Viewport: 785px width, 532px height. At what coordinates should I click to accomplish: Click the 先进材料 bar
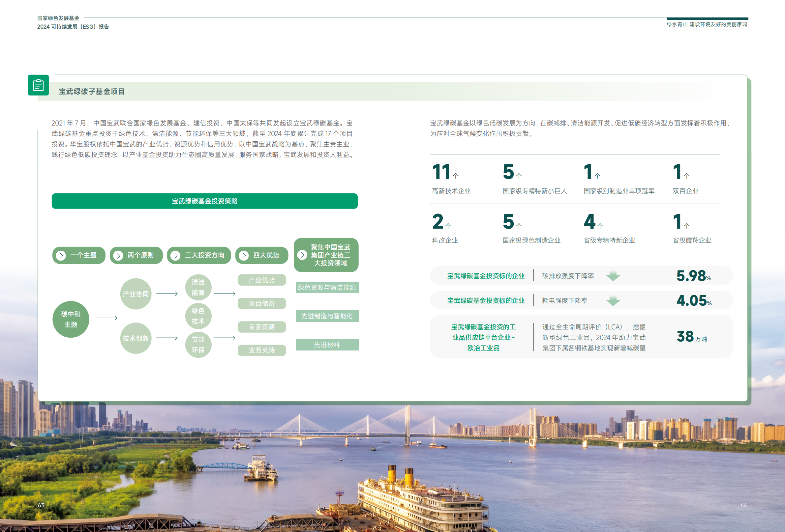coord(327,345)
